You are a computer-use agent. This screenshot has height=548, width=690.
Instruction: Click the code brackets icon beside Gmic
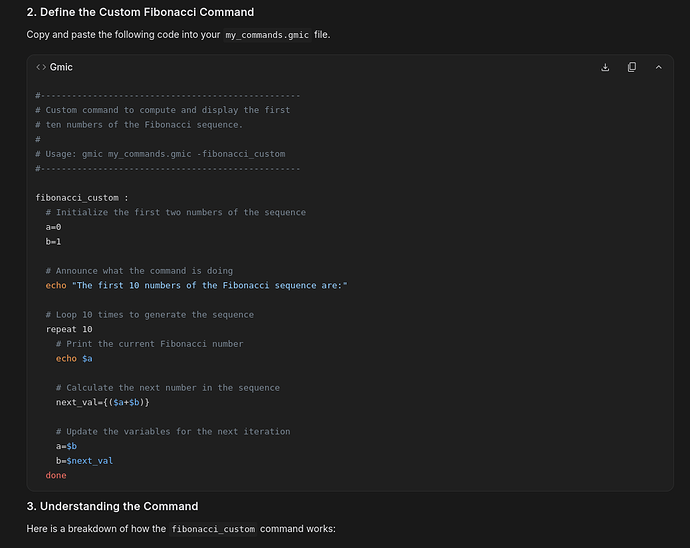click(41, 67)
